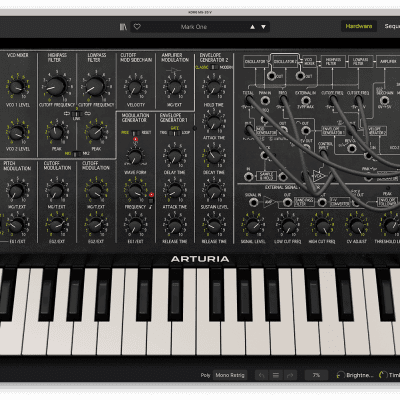The image size is (400, 400).
Task: Click the Pitch Modulation MG/T.EXT knob
Action: coord(17,191)
